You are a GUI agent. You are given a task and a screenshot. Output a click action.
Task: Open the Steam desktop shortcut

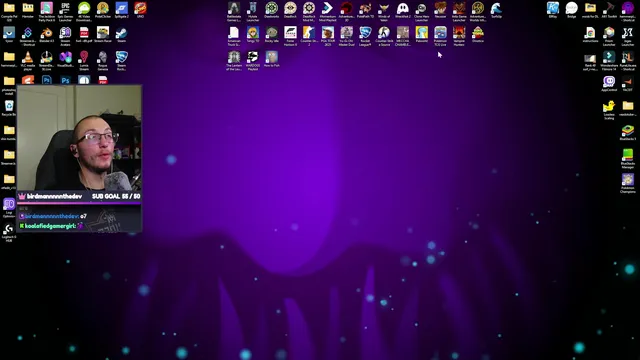[x=122, y=33]
